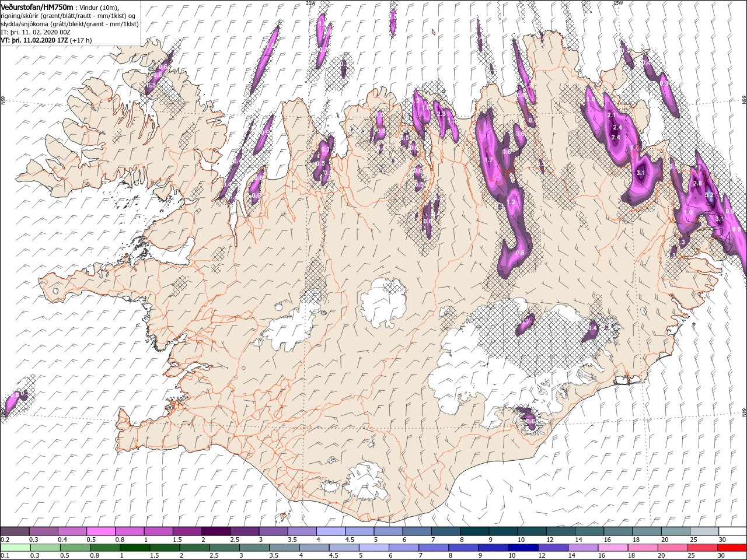Click the '20W' longitude label at the top edge
The width and height of the screenshot is (747, 560).
310,3
